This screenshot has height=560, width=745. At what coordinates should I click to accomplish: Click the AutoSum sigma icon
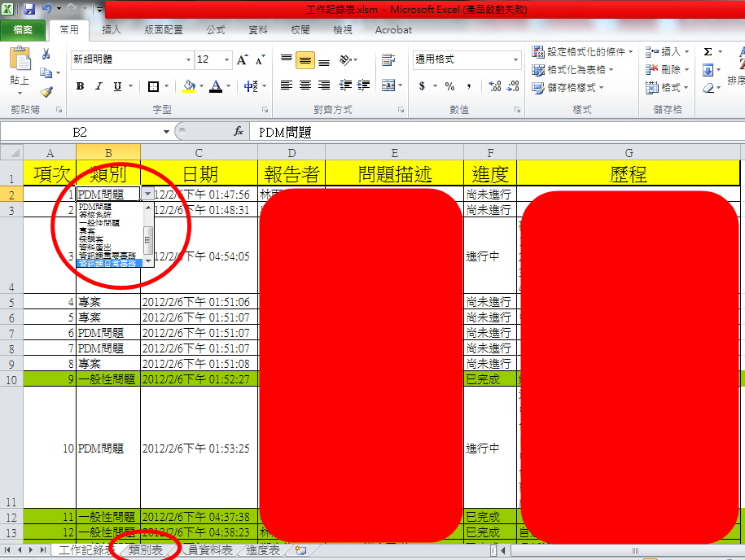(x=708, y=52)
